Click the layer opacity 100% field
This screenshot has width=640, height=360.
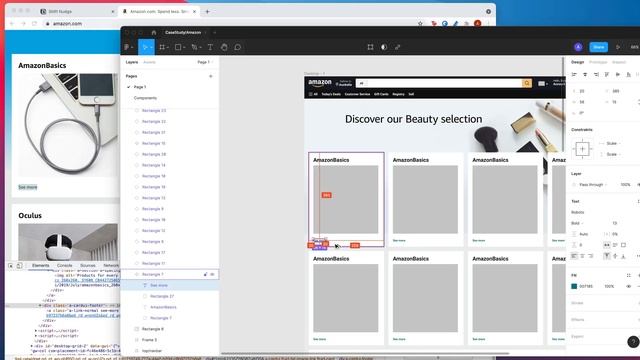click(x=625, y=185)
